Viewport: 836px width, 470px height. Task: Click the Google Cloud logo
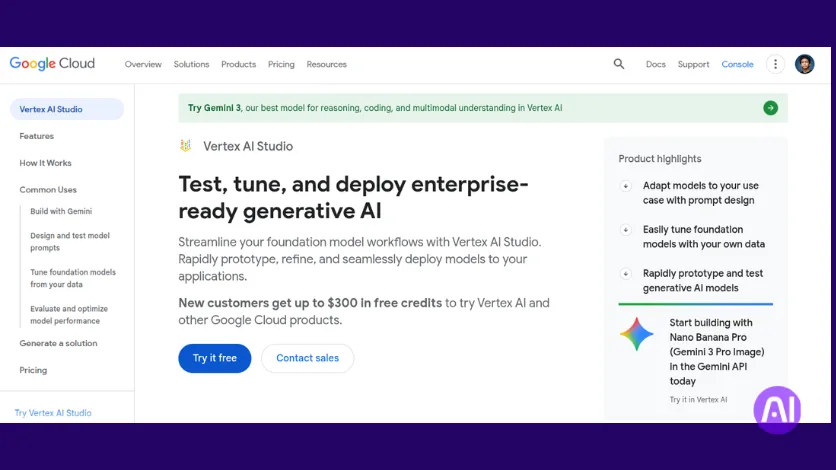pyautogui.click(x=52, y=64)
